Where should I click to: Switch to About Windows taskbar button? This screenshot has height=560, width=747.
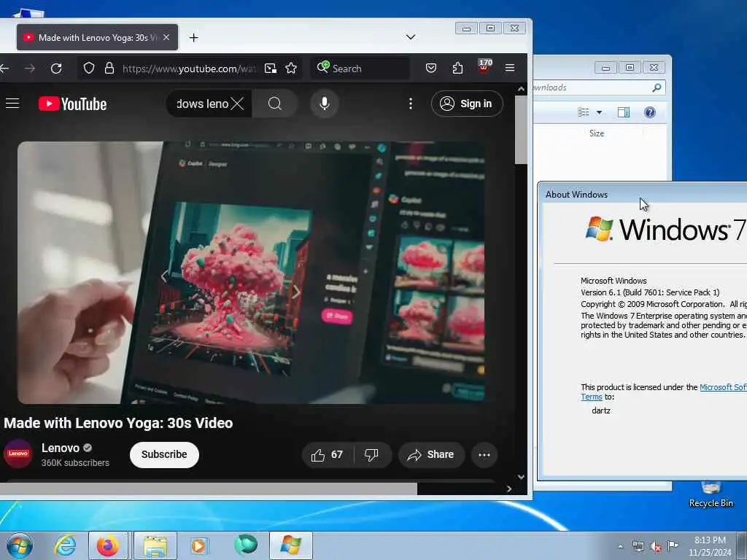point(291,545)
